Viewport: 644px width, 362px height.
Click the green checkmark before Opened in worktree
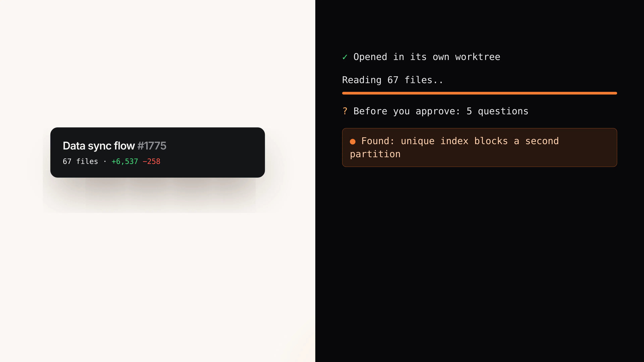click(345, 57)
